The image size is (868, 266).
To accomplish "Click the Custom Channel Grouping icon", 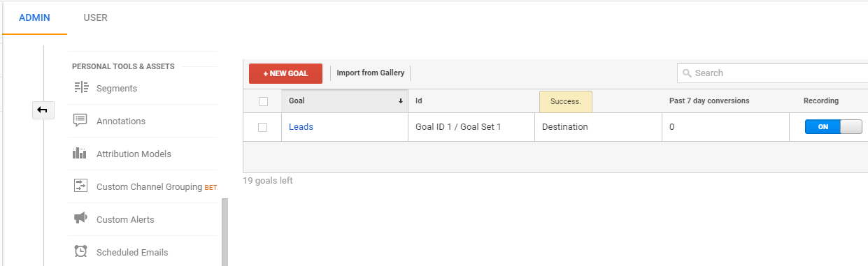I will pos(80,186).
